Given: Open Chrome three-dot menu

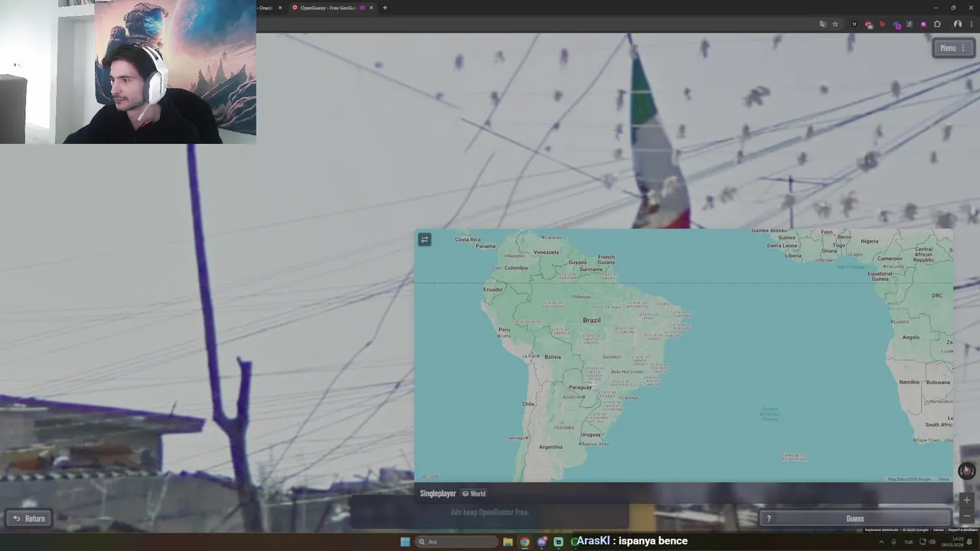Looking at the screenshot, I should 971,24.
